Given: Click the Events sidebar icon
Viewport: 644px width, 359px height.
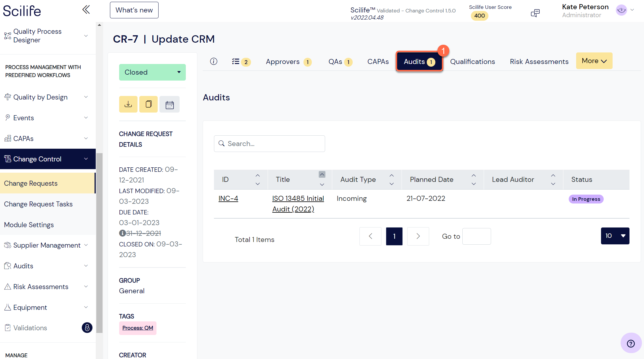Looking at the screenshot, I should (x=8, y=118).
